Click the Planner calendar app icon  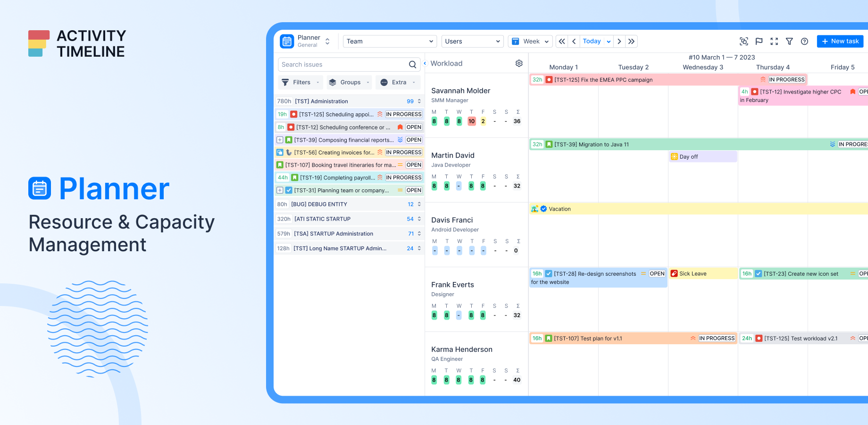[287, 42]
